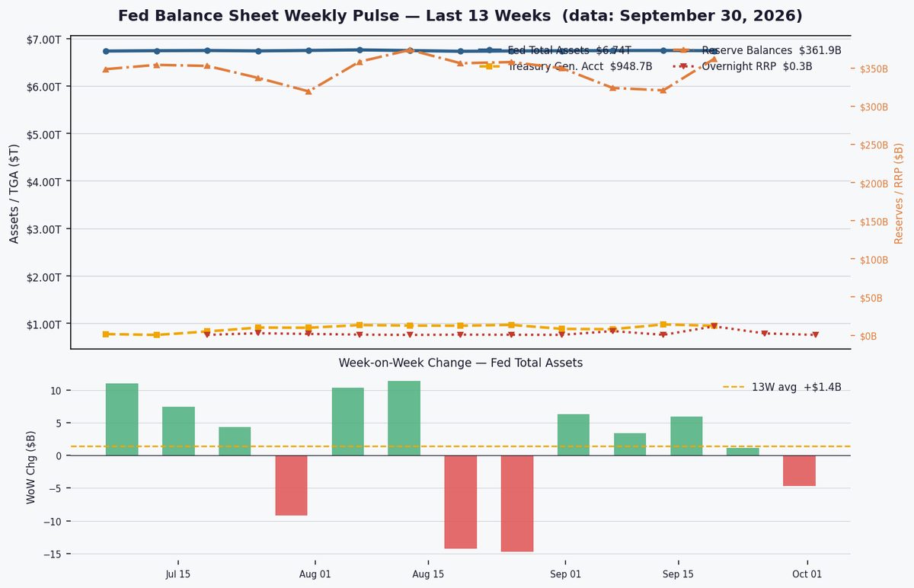Click the '$300B' right axis tick
The width and height of the screenshot is (914, 588).
[x=874, y=107]
